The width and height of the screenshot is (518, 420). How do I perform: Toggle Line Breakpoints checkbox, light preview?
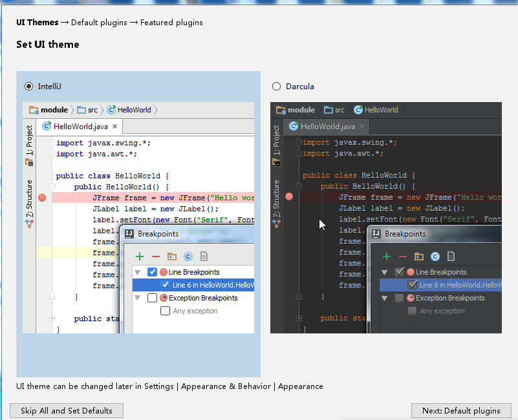[x=152, y=272]
